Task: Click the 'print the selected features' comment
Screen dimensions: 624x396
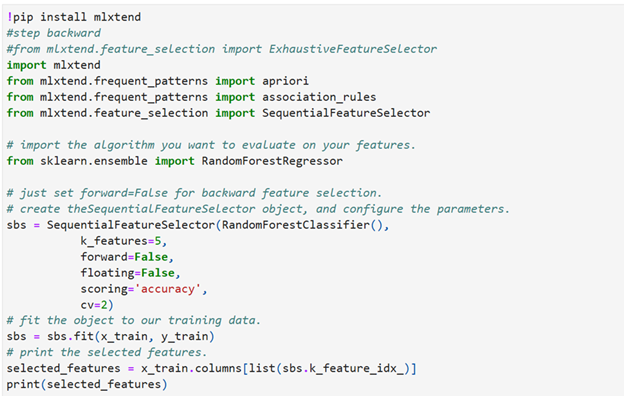Action: click(x=107, y=353)
